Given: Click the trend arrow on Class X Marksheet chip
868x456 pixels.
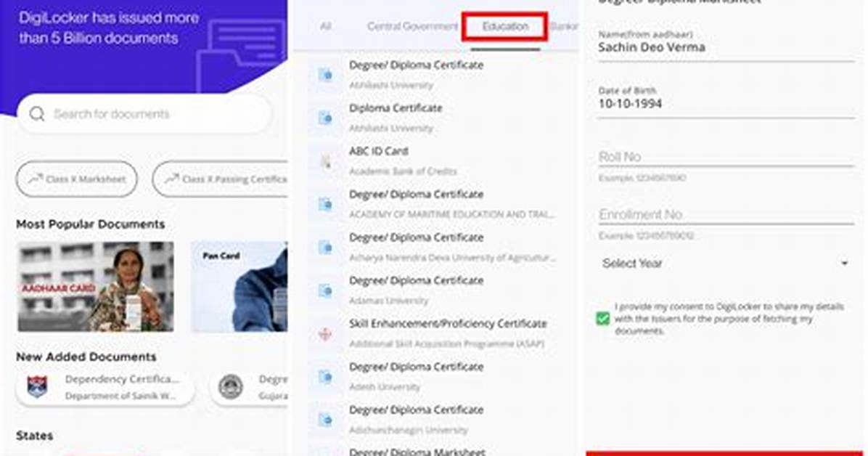Looking at the screenshot, I should (x=36, y=179).
